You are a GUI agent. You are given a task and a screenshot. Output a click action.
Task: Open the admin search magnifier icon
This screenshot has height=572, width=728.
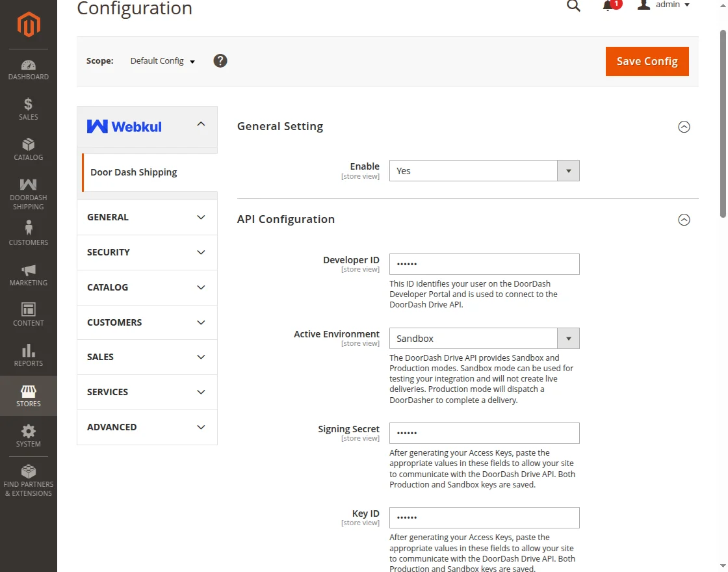[573, 6]
